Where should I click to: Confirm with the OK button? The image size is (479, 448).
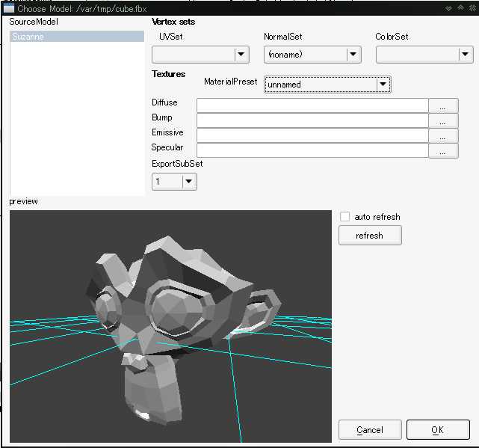[438, 429]
